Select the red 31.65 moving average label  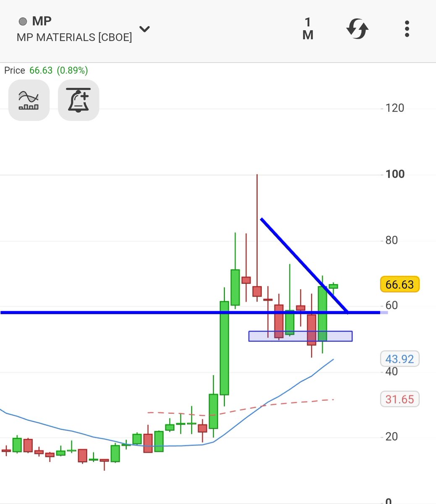[x=399, y=399]
